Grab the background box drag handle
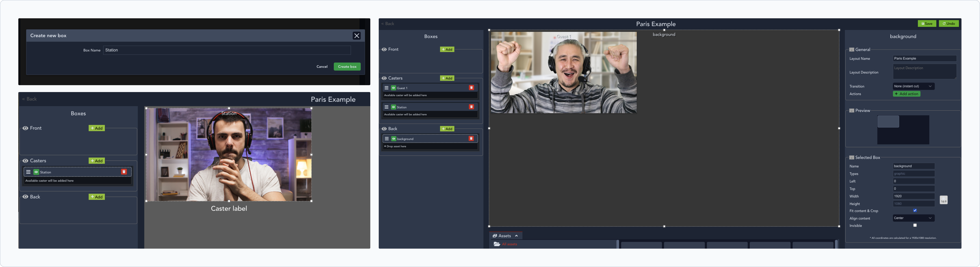Image resolution: width=980 pixels, height=267 pixels. click(x=387, y=139)
